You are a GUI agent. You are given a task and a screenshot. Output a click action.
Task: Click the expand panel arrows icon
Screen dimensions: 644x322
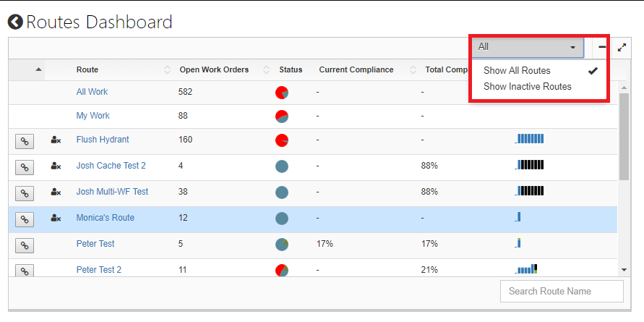622,47
